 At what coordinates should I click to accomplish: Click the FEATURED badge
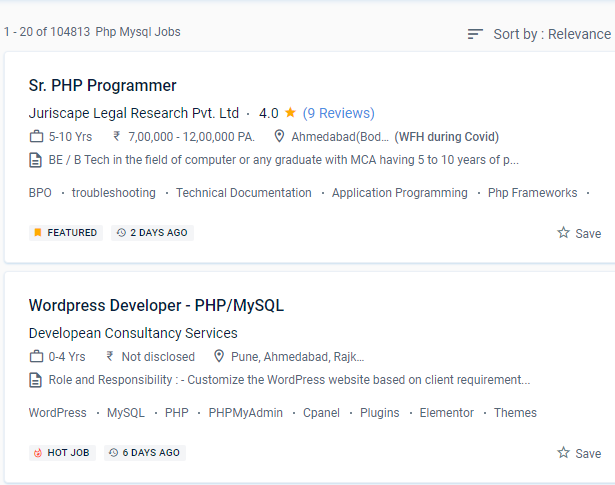tap(66, 233)
